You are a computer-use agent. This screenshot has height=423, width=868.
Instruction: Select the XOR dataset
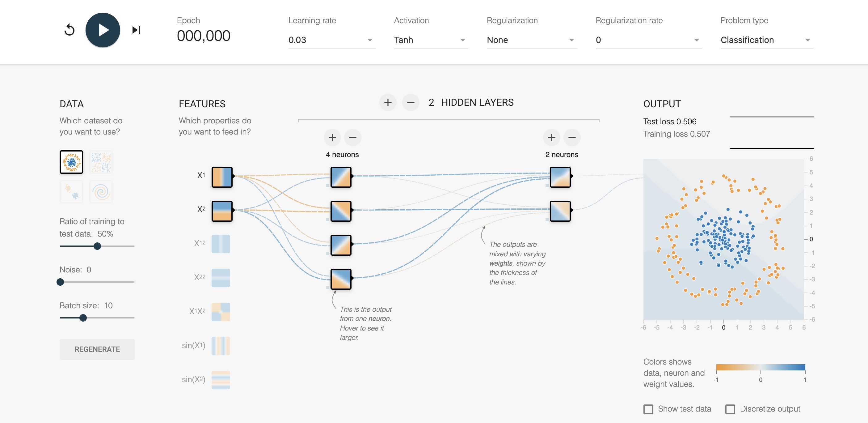(x=101, y=162)
